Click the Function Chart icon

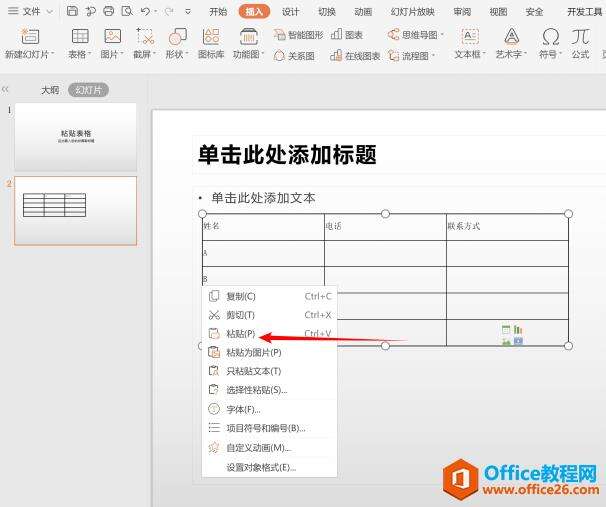[x=249, y=36]
